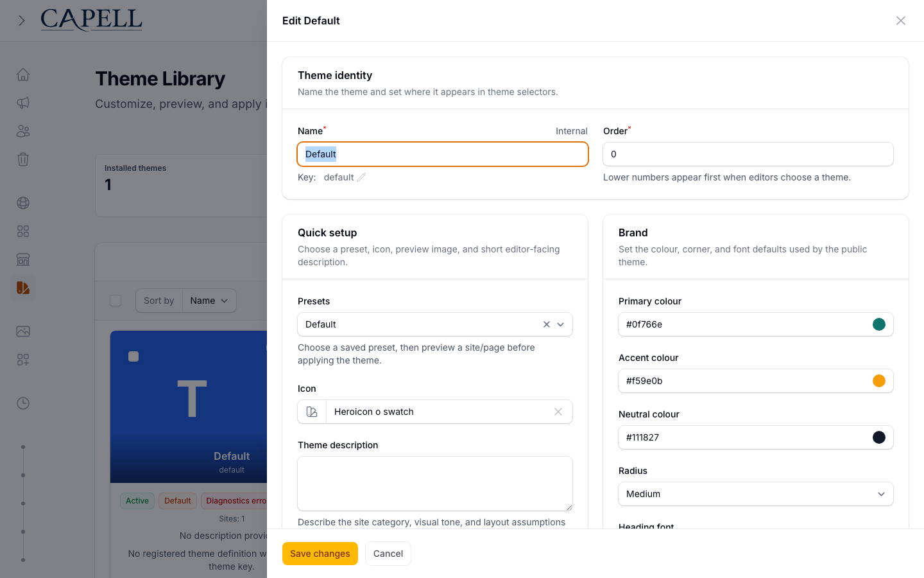Open the Presets dropdown
Screen dimensions: 924x578
pyautogui.click(x=435, y=324)
